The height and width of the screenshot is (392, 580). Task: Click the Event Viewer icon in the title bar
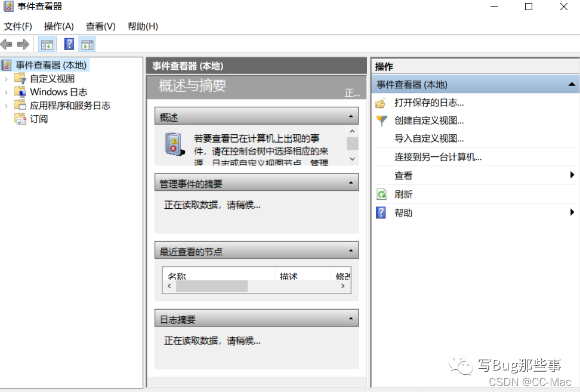tap(8, 7)
